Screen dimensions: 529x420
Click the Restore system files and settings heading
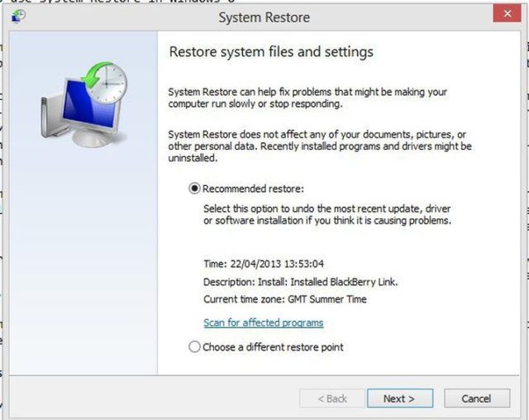[270, 52]
